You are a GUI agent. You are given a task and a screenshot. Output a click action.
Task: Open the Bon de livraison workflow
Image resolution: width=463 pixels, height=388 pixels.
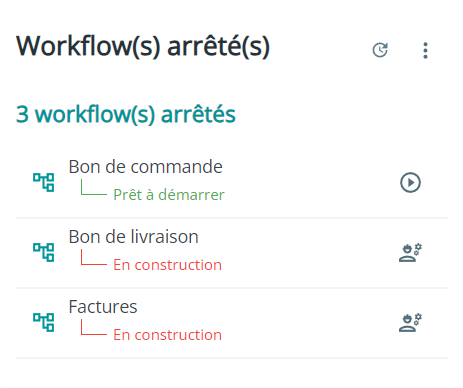[133, 237]
